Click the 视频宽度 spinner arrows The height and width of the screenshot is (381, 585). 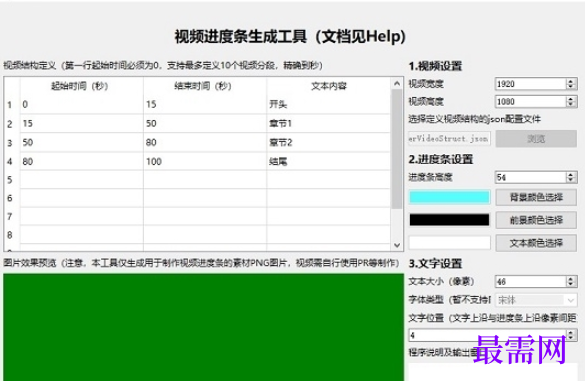click(571, 84)
